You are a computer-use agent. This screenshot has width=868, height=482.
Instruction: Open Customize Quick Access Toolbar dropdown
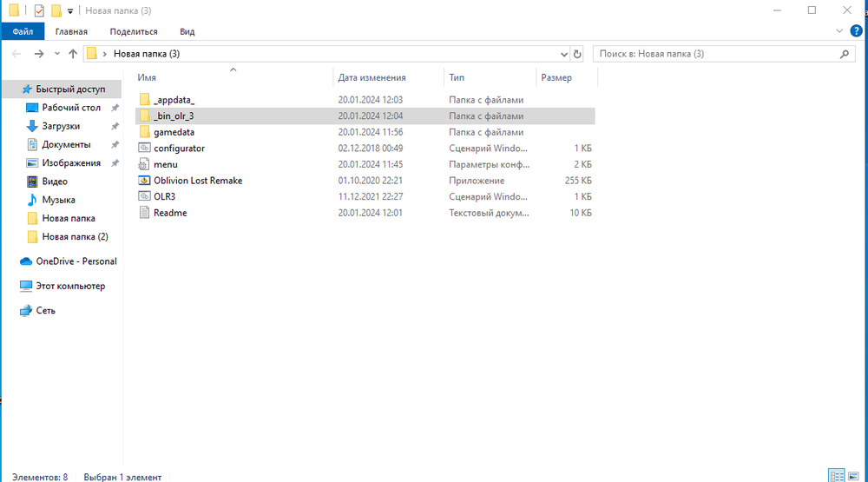tap(70, 11)
